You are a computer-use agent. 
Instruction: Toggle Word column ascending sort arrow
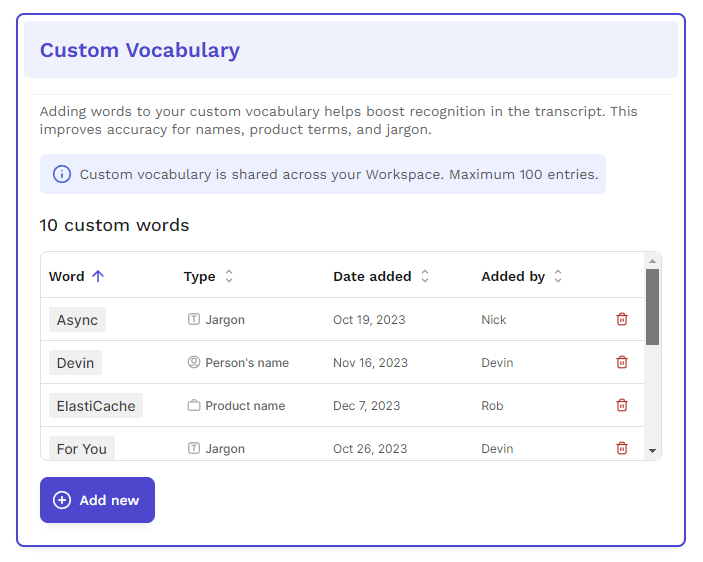98,276
